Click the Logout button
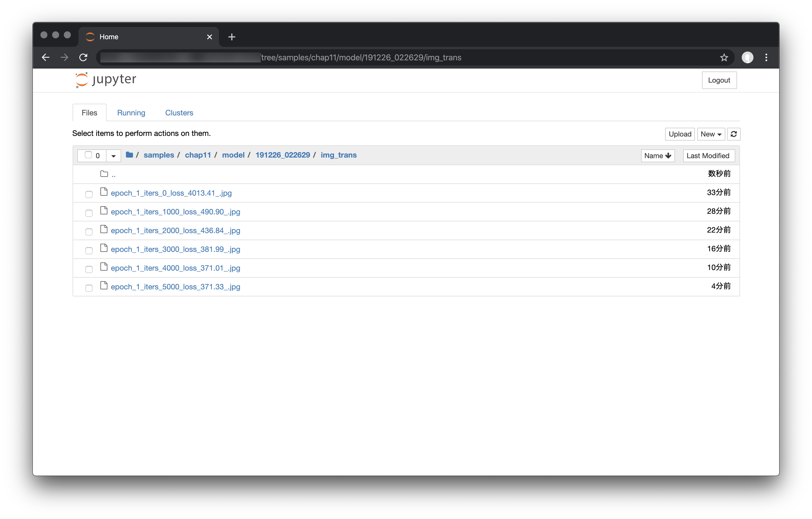This screenshot has width=812, height=519. click(719, 80)
